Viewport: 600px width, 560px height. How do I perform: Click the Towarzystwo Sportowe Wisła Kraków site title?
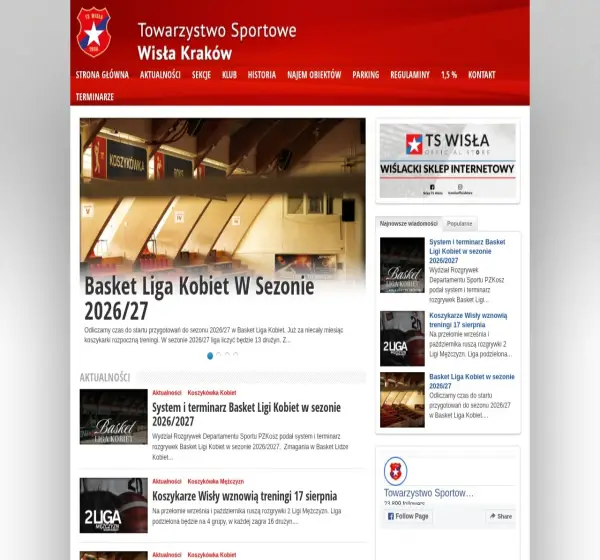[217, 41]
